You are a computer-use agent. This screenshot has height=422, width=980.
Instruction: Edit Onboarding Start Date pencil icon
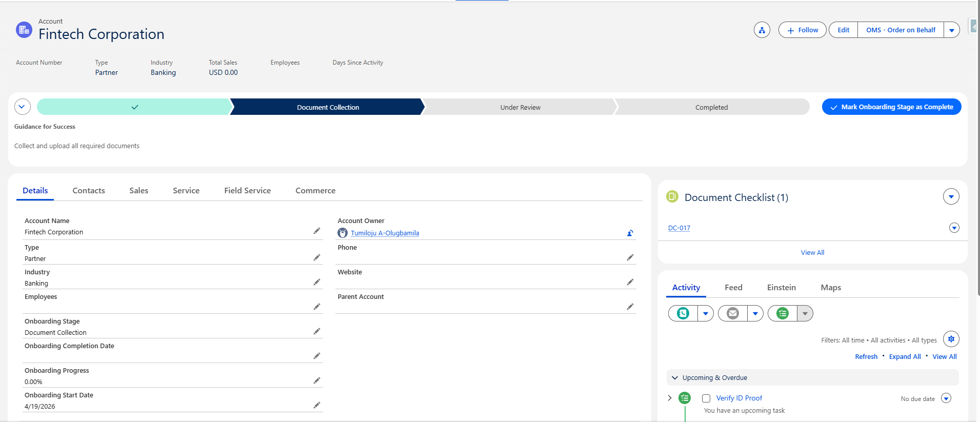point(317,405)
